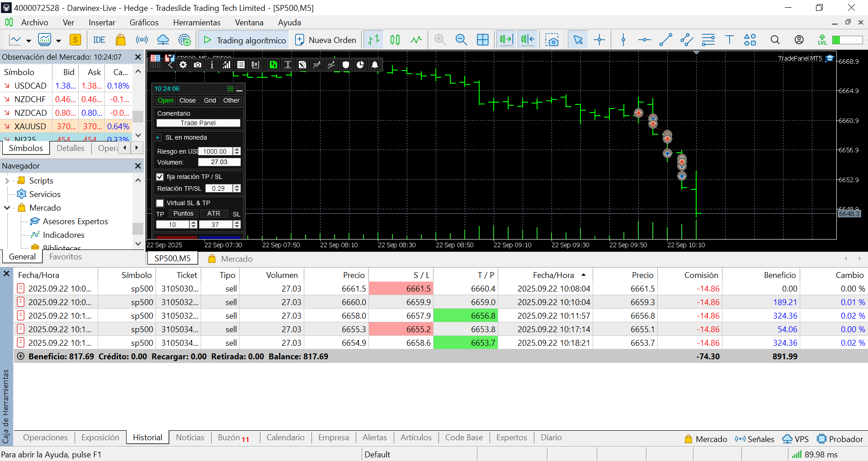This screenshot has height=461, width=868.
Task: Enable the Virtual SL & TP checkbox
Action: click(160, 203)
